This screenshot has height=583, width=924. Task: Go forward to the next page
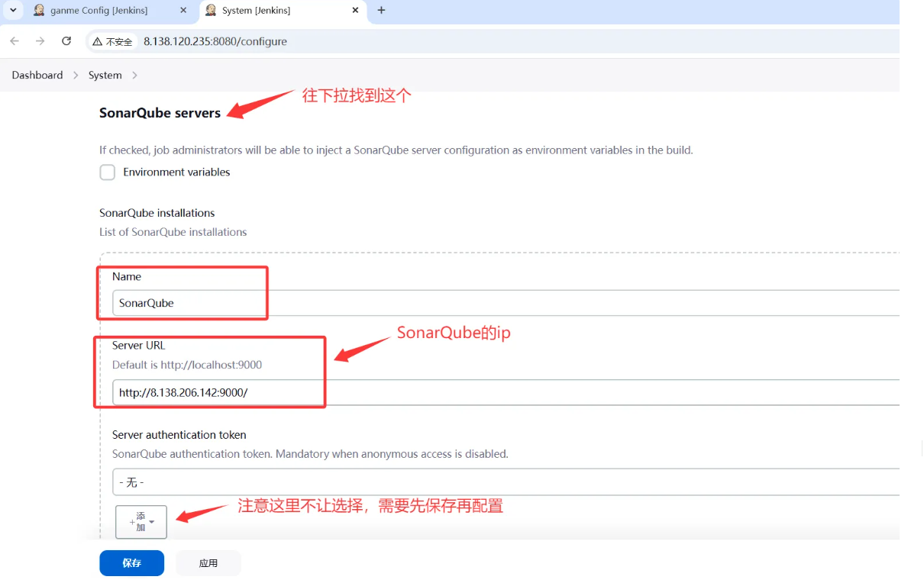40,41
